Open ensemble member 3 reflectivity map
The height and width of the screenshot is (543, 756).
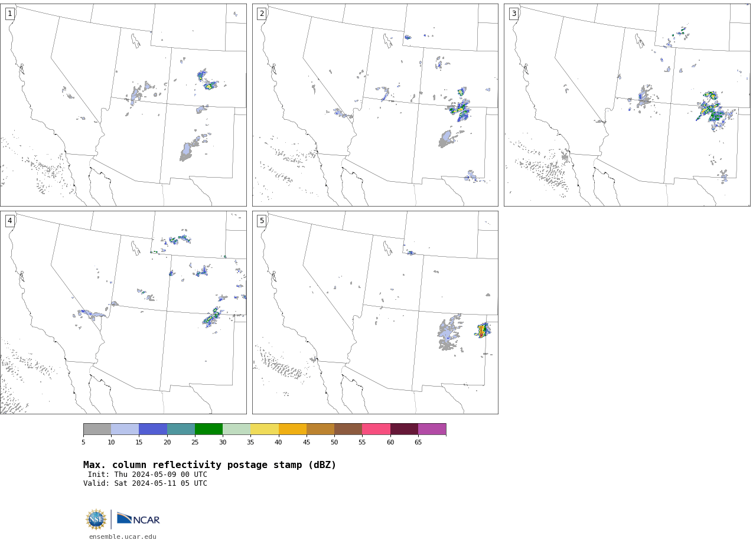627,105
